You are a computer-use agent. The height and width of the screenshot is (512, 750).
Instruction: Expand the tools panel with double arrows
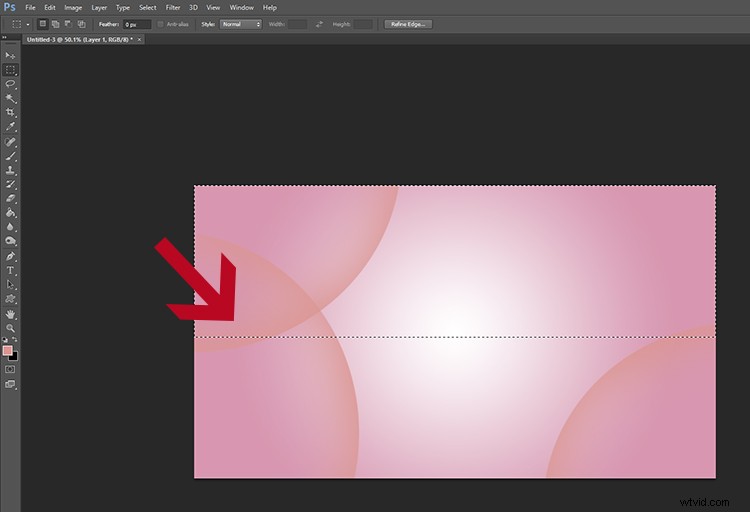[4, 37]
